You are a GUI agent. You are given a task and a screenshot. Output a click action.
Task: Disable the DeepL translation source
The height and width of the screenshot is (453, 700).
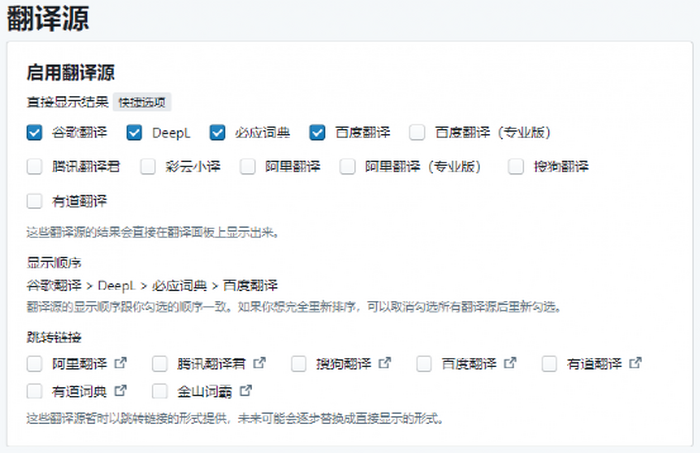coord(135,132)
